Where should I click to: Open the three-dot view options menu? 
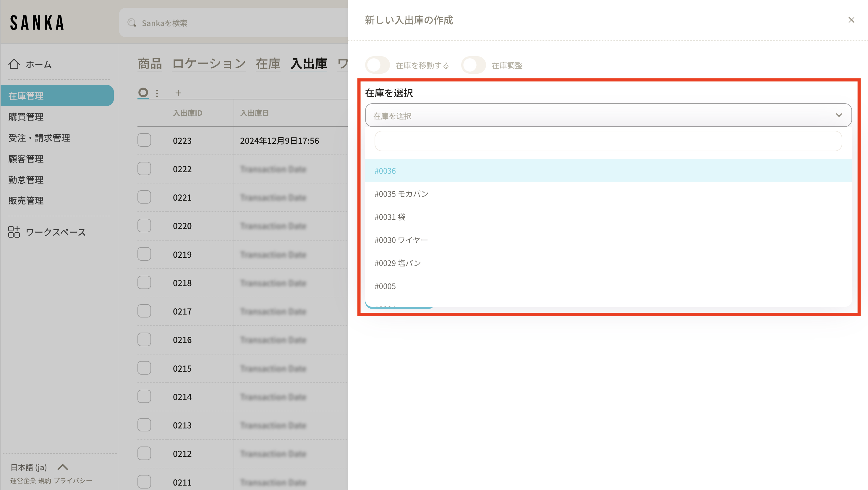tap(157, 93)
